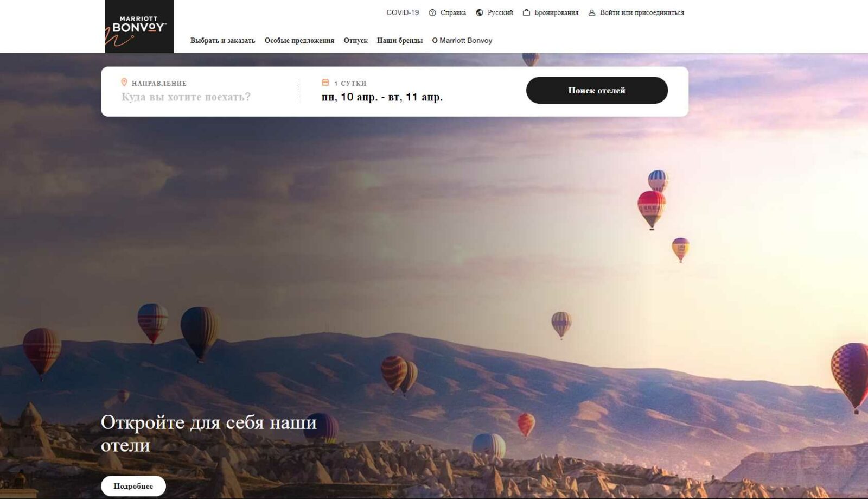Click the globe icon beside Русский

tap(480, 13)
